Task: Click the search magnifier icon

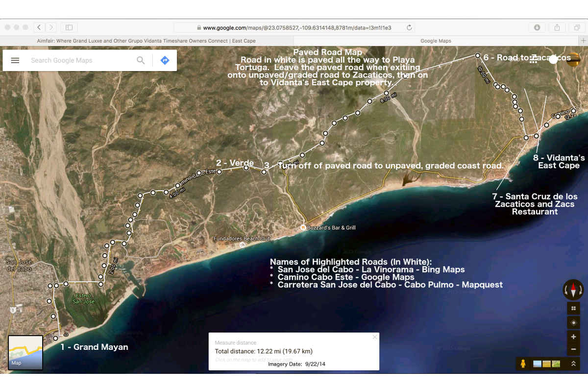Action: [x=141, y=60]
